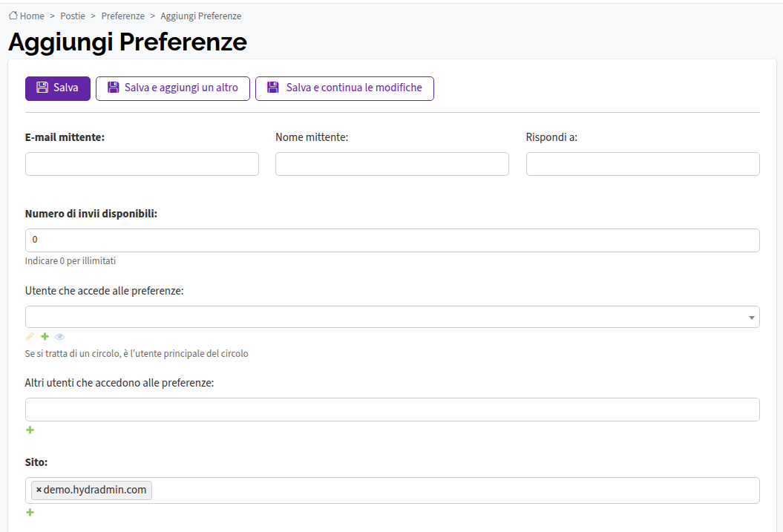Focus the E-mail mittente input field
Viewport: 783px width, 532px height.
point(142,164)
